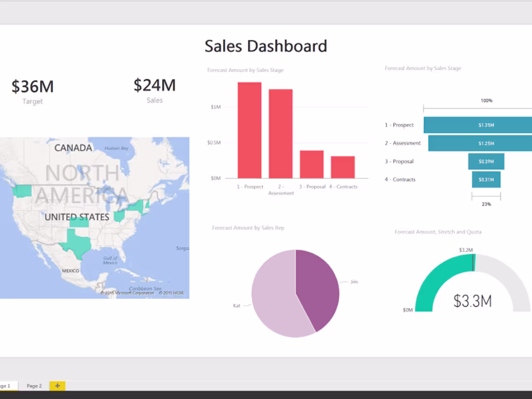This screenshot has height=399, width=532.
Task: Click the 4 - Contracts column in the bar chart
Action: (x=343, y=167)
